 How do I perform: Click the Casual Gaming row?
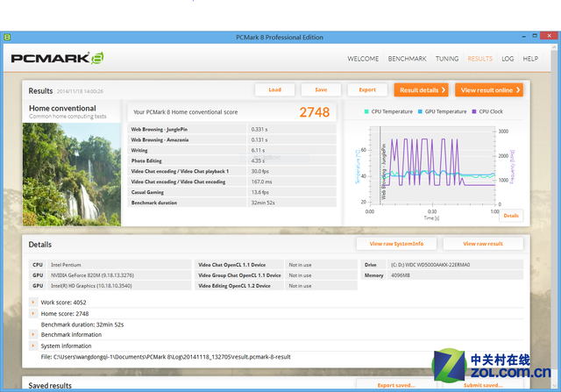(x=231, y=192)
